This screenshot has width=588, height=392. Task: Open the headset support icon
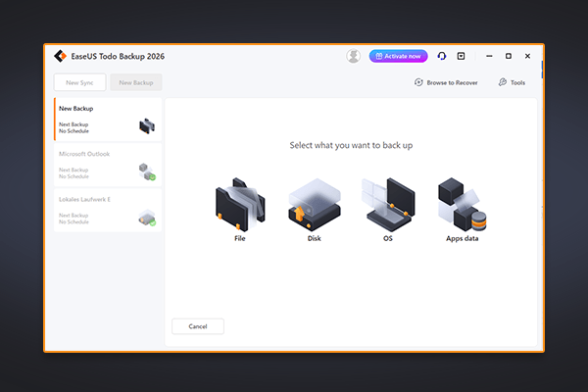(442, 56)
